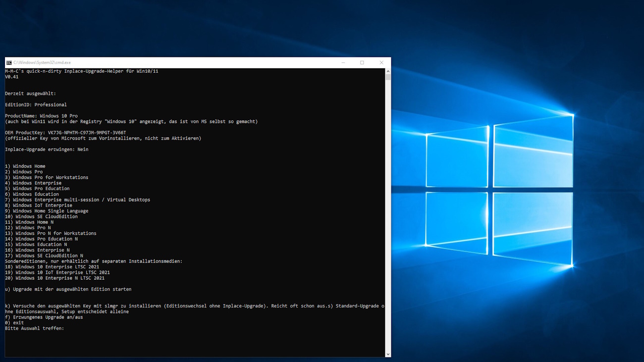Click "20) Windows 10 Enterprise N LTSC 2021"

tap(54, 278)
